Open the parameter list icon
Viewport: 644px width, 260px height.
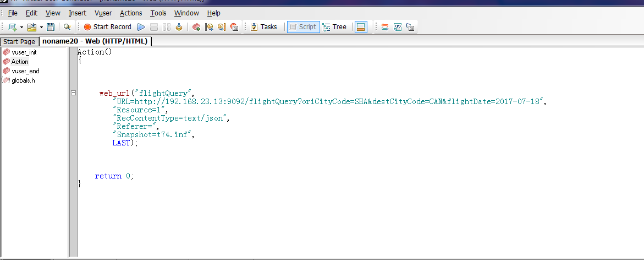click(x=398, y=27)
